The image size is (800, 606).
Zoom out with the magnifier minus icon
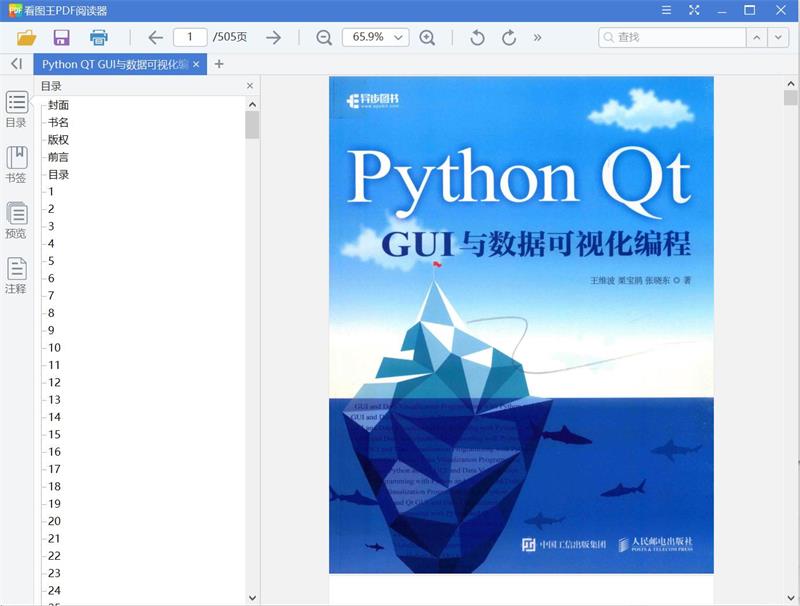(x=322, y=35)
